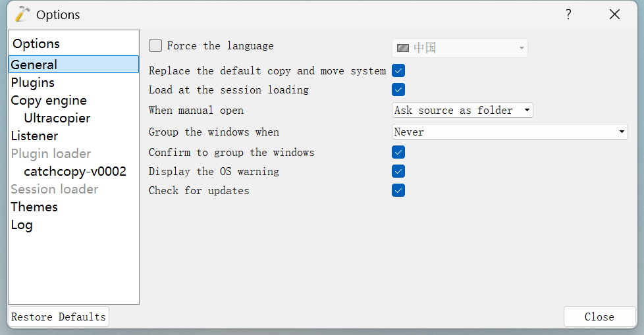Open the Ultracopier copy engine settings
The height and width of the screenshot is (335, 644).
[x=57, y=118]
